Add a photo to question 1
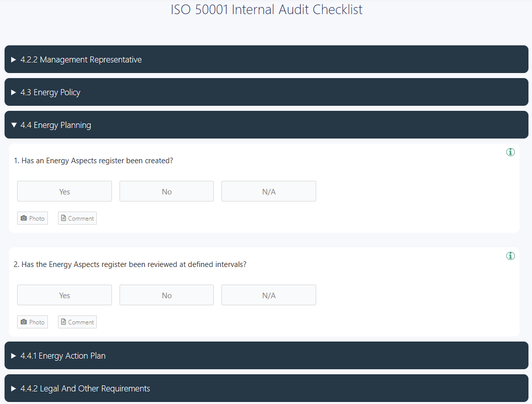Image resolution: width=532 pixels, height=404 pixels. 33,218
